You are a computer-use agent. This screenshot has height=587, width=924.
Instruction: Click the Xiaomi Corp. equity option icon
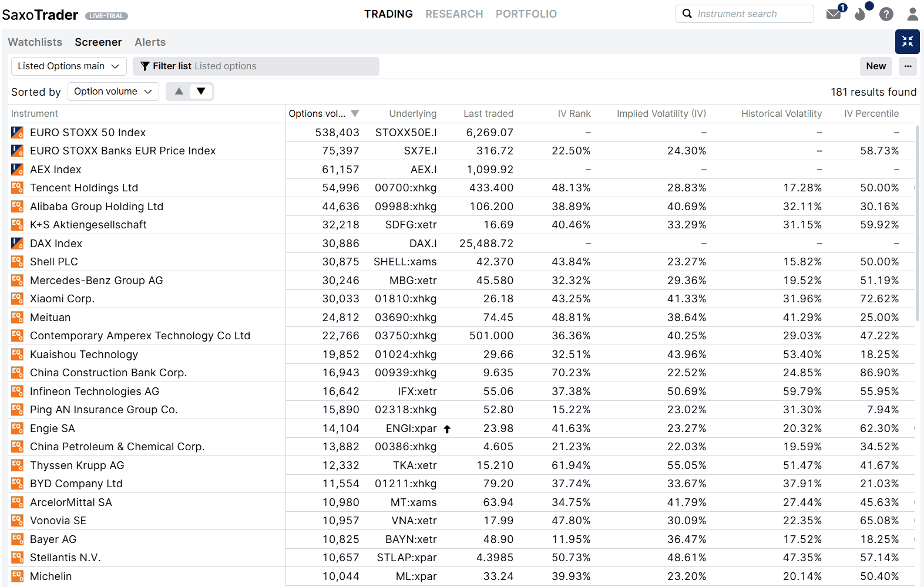point(17,299)
